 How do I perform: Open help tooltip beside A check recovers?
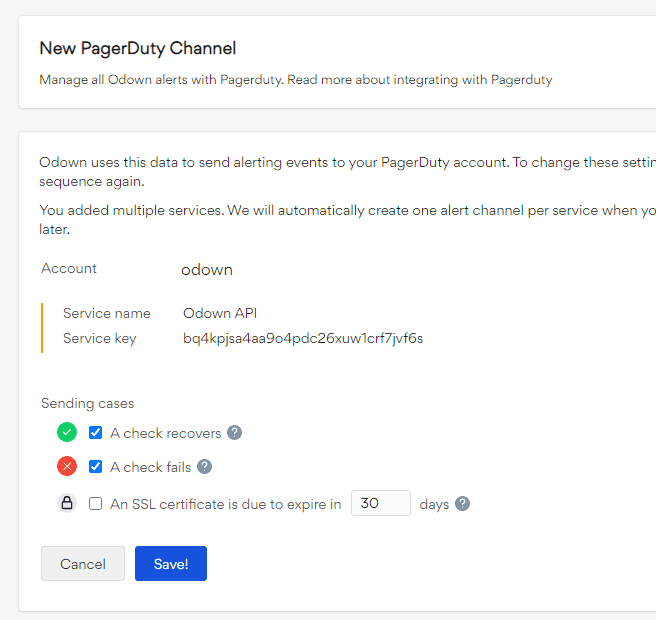pyautogui.click(x=234, y=433)
